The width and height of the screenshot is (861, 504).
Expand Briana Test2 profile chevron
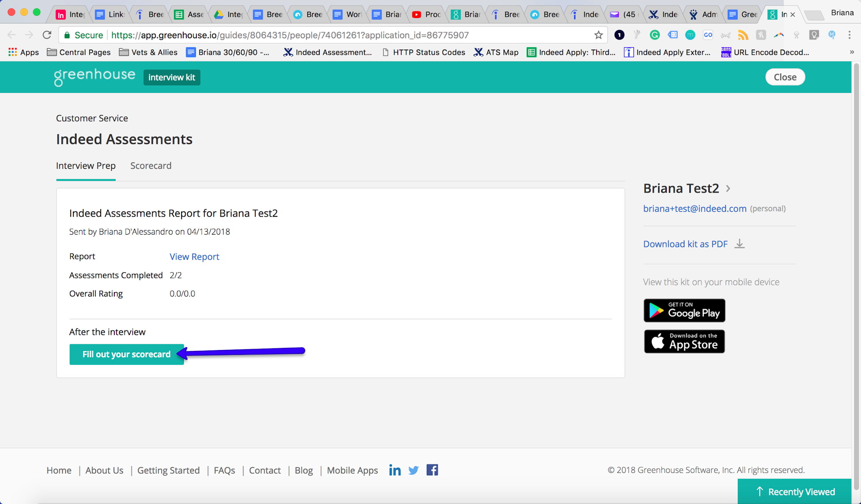728,188
